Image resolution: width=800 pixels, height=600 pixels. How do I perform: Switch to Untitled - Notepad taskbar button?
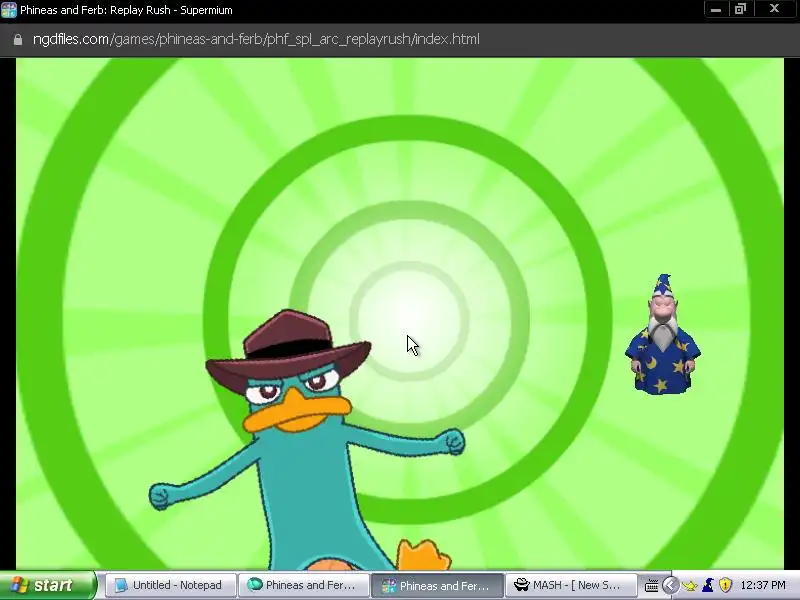pos(170,585)
